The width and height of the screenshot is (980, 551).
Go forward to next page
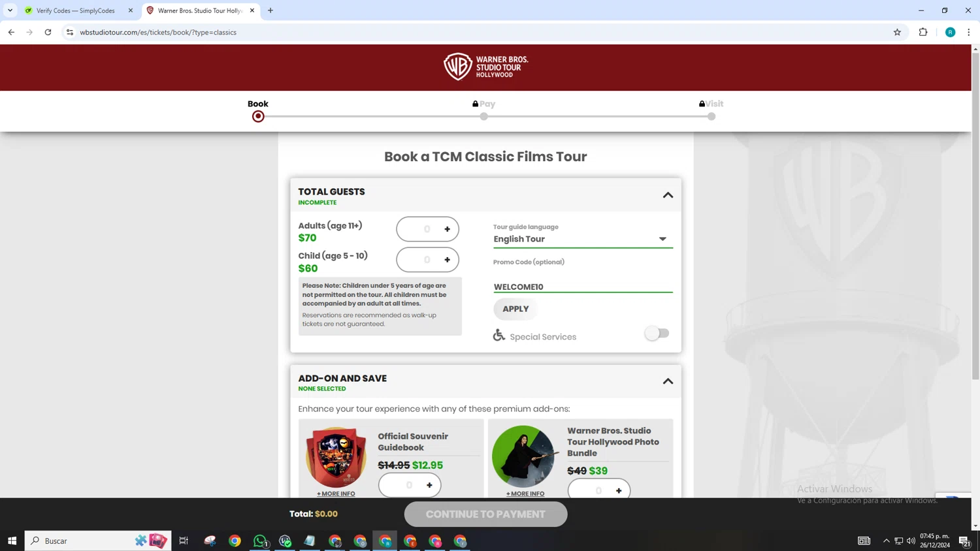(29, 32)
